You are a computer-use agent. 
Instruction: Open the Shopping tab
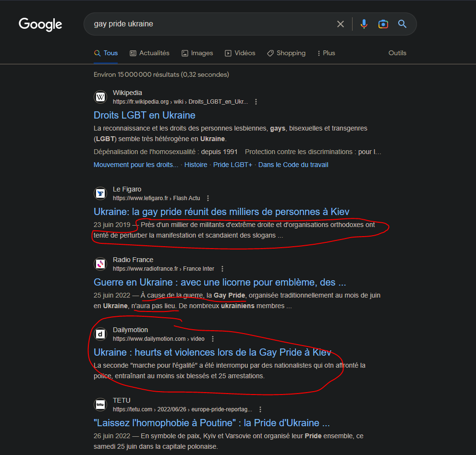click(286, 53)
